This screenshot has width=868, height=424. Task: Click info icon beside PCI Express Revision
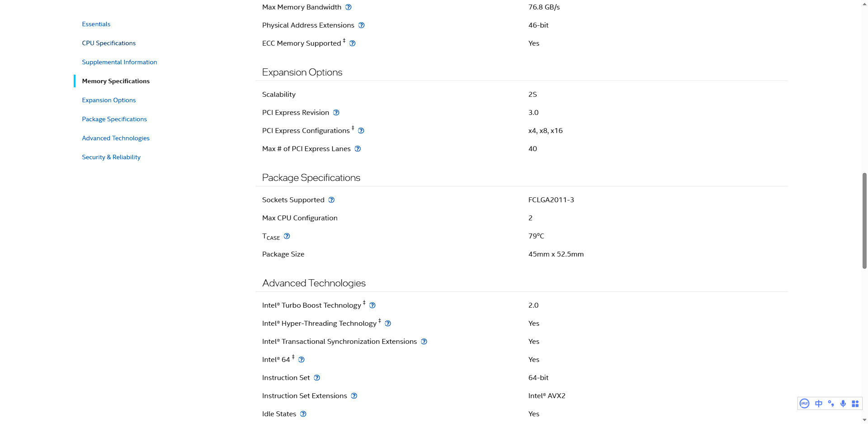336,113
